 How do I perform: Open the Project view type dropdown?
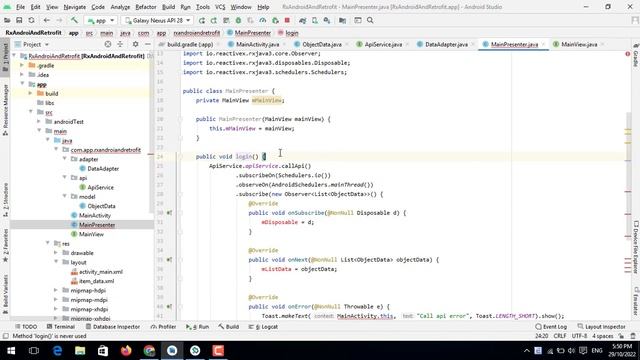pos(32,44)
